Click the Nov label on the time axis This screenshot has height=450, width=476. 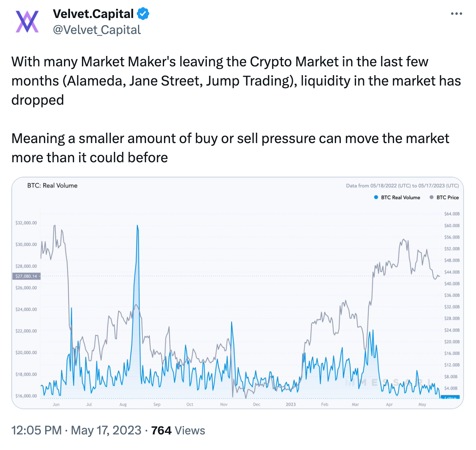click(224, 404)
